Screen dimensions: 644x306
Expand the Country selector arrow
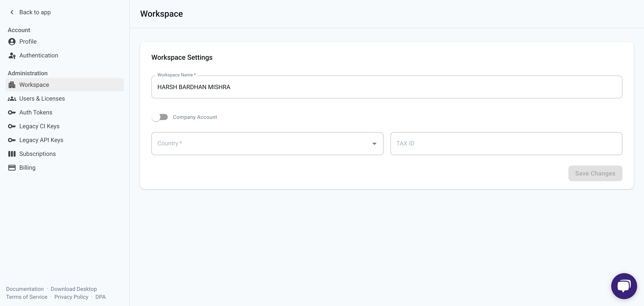[374, 144]
